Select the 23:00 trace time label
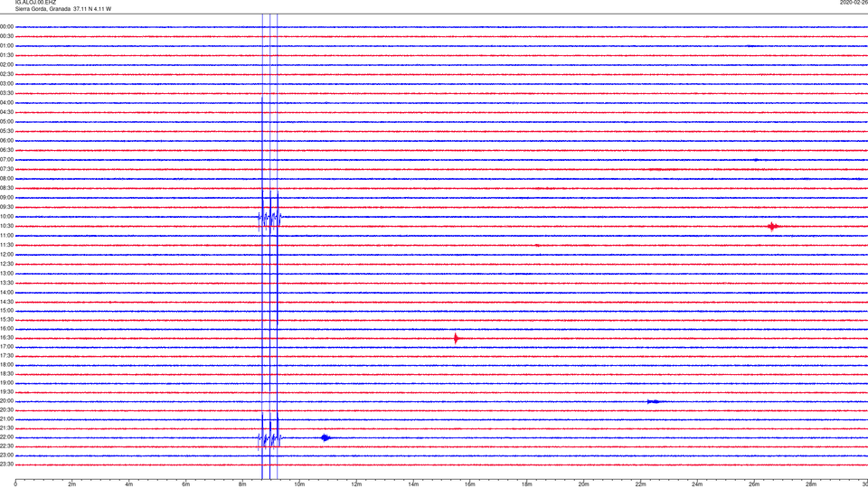Image resolution: width=868 pixels, height=488 pixels. (x=6, y=455)
